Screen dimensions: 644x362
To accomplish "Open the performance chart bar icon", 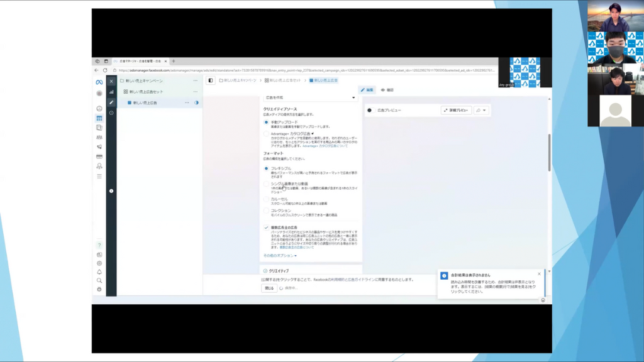I will coord(111,92).
